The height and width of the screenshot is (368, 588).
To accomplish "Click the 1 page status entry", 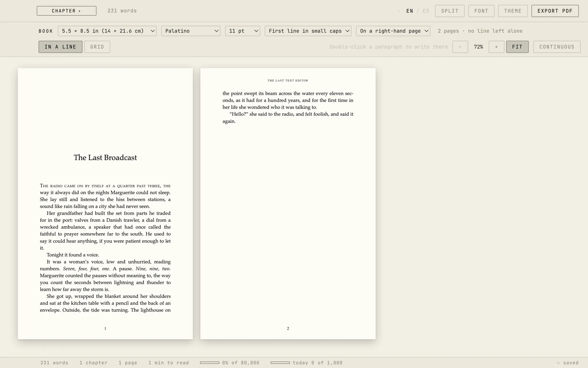I will [128, 363].
